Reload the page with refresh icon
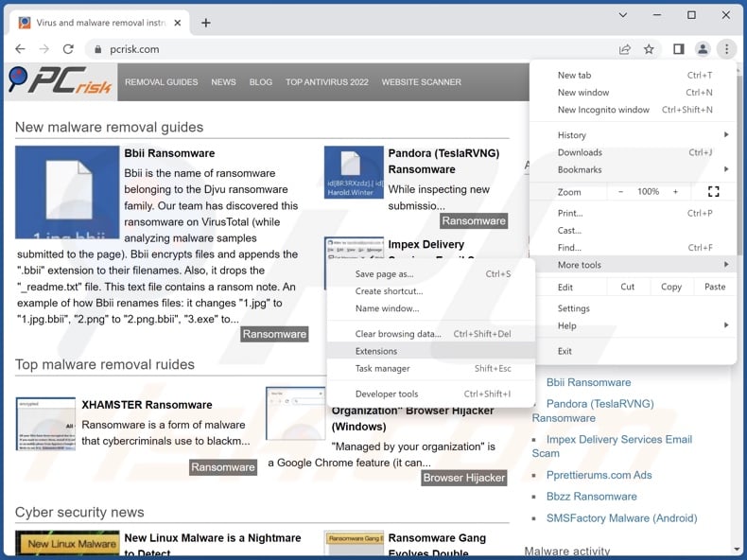This screenshot has height=560, width=747. [x=69, y=49]
